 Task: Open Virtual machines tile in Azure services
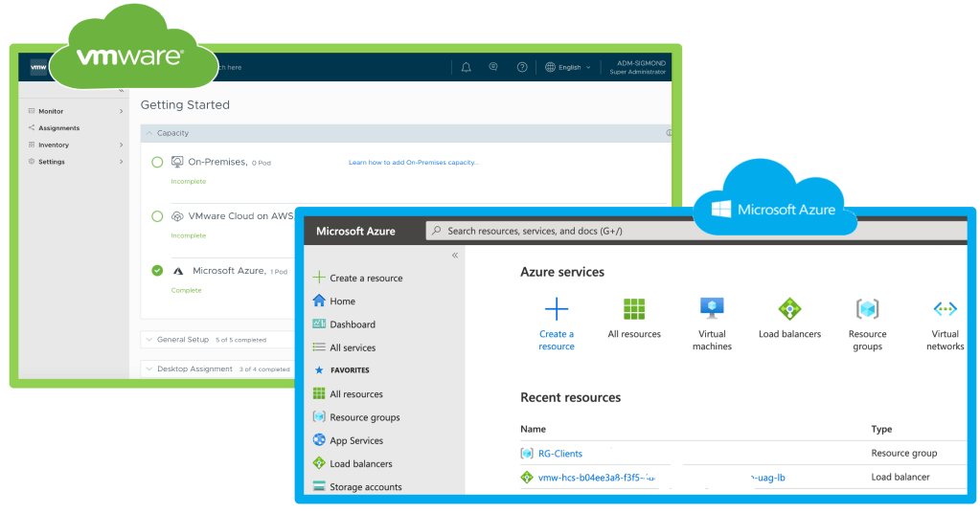712,324
